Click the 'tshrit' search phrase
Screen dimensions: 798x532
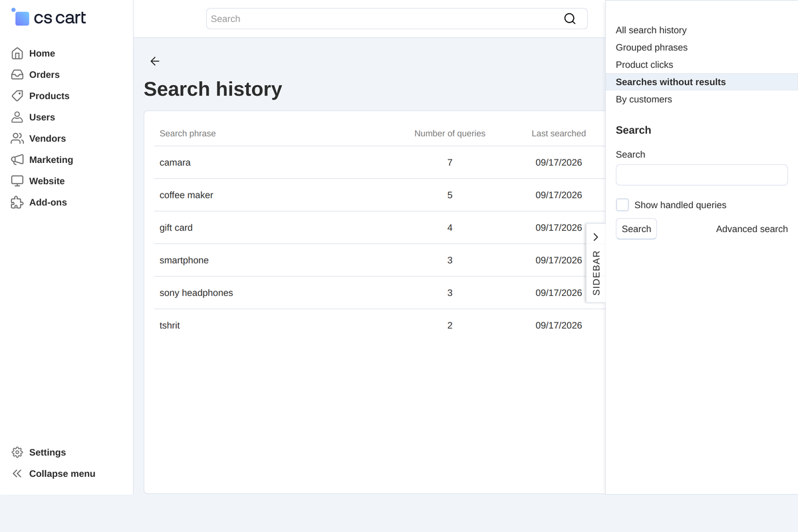(x=170, y=325)
